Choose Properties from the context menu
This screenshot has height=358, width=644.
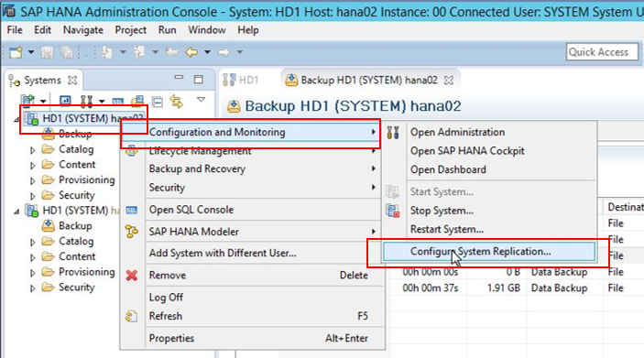click(x=250, y=338)
